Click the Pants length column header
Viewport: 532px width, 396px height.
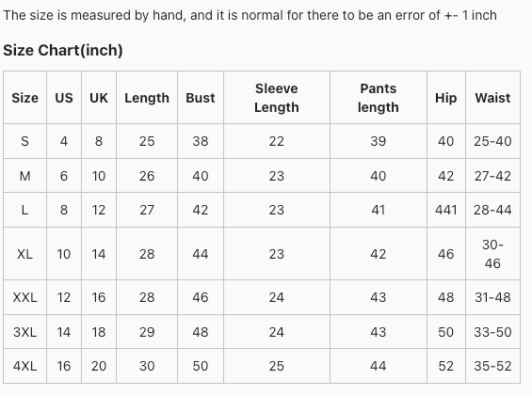[378, 98]
